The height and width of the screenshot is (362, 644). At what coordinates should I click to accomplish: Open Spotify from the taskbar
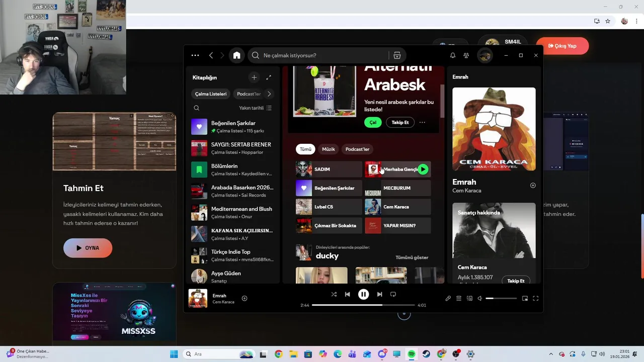tap(411, 354)
